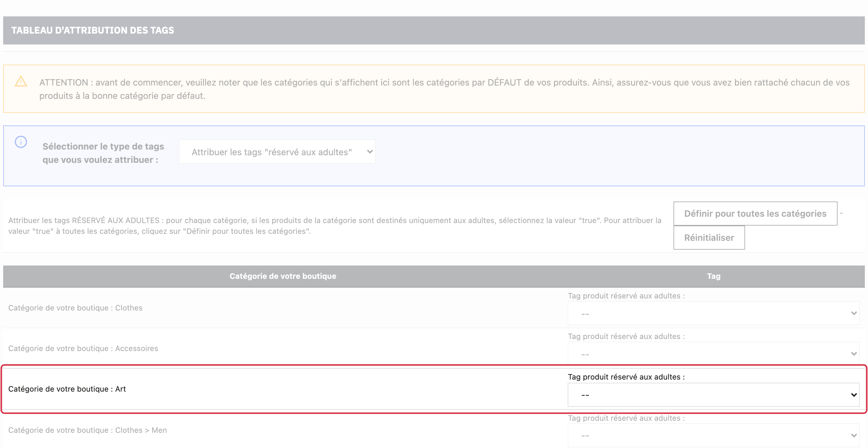Select the Clothes category row label
This screenshot has height=448, width=868.
(x=75, y=308)
